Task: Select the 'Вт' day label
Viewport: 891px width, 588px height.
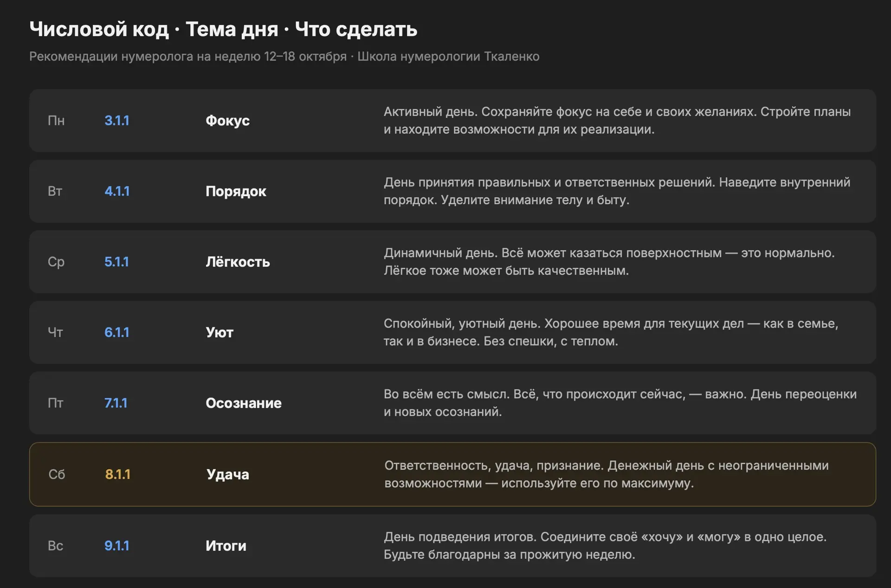Action: [x=55, y=191]
